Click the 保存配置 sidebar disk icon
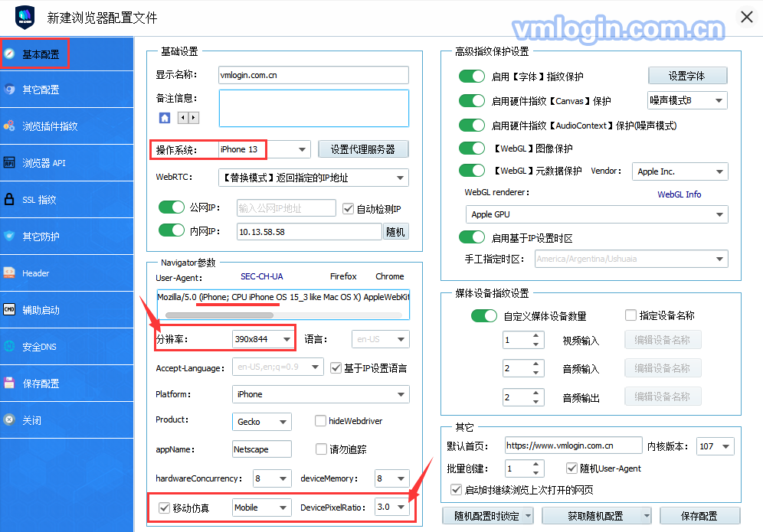The image size is (763, 532). click(9, 383)
